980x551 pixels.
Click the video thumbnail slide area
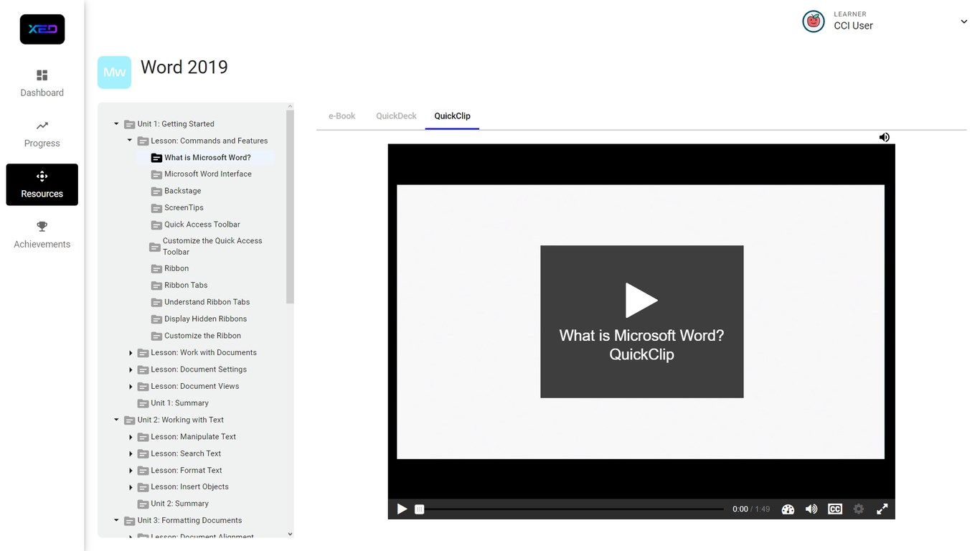coord(641,321)
